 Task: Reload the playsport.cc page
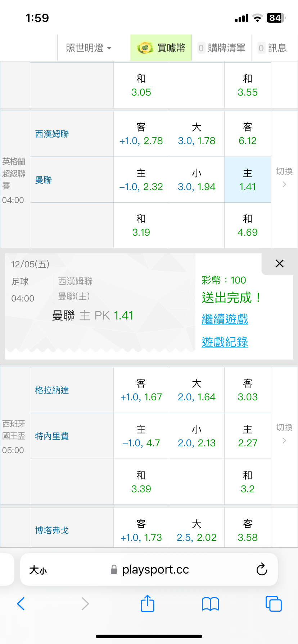point(262,569)
